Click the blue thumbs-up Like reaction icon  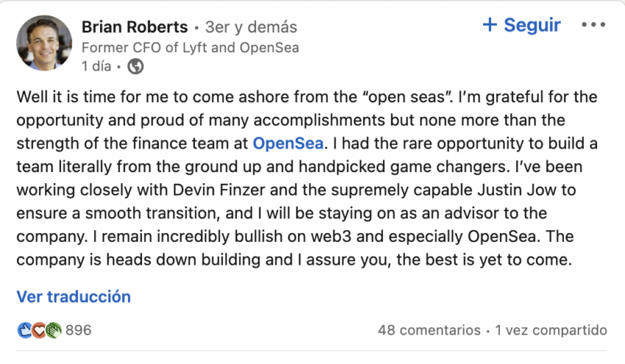click(x=24, y=330)
